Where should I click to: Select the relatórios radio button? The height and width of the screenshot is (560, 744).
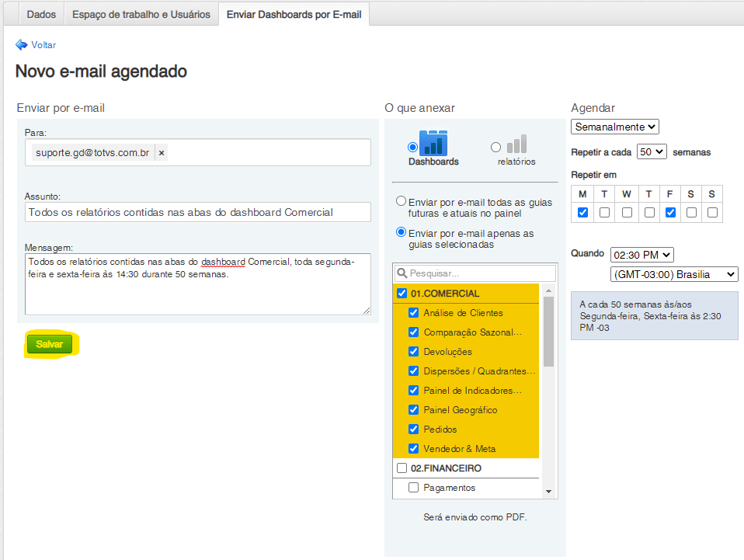(495, 147)
